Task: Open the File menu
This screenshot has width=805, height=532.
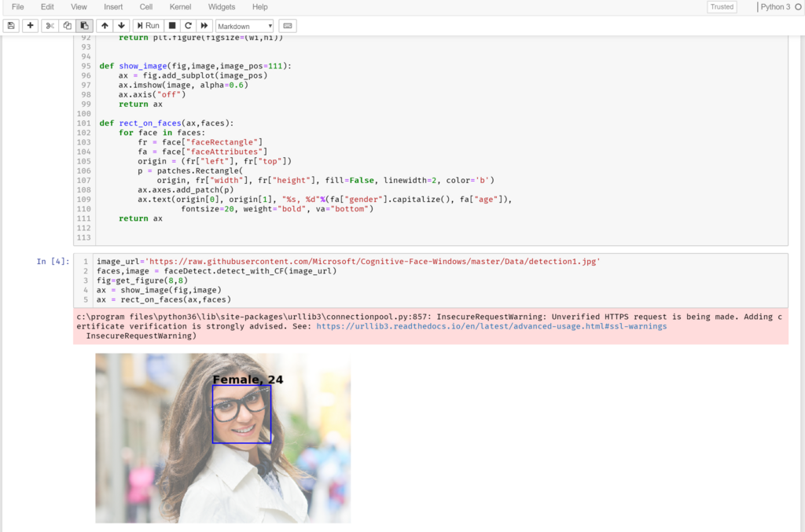Action: coord(18,7)
